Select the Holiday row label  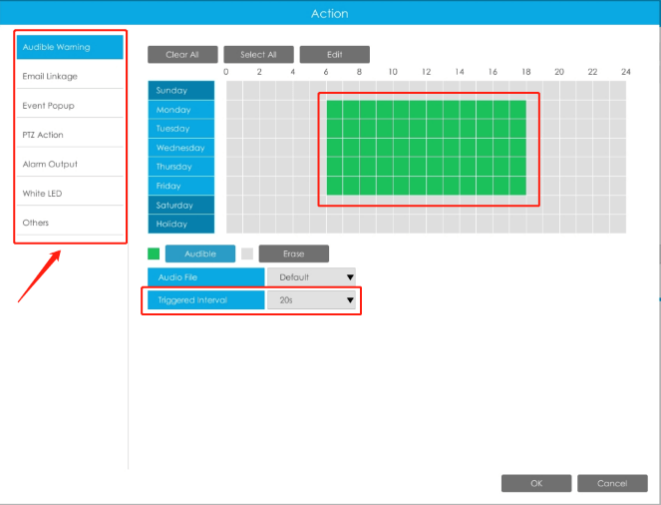(x=181, y=224)
